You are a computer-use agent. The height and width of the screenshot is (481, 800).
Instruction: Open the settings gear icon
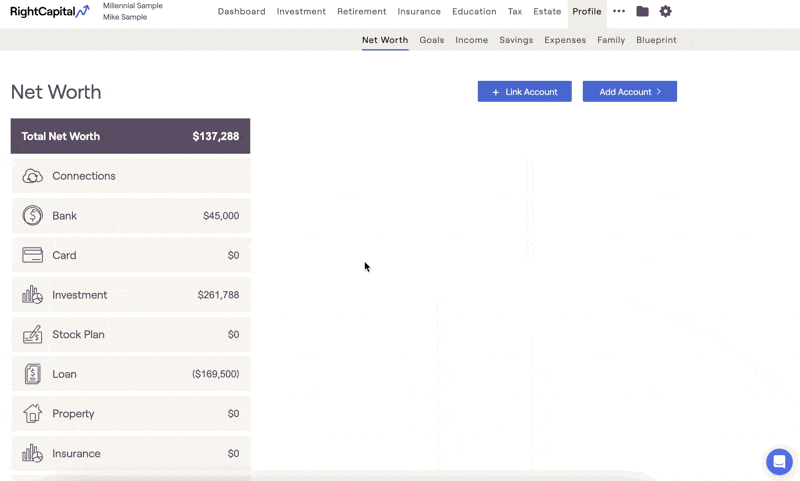(666, 12)
